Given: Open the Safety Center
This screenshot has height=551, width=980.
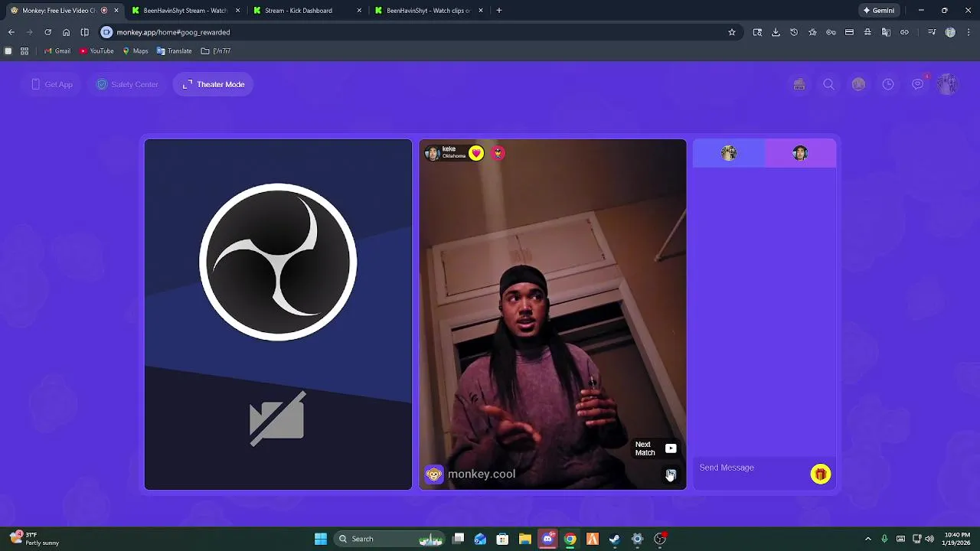Looking at the screenshot, I should [127, 84].
